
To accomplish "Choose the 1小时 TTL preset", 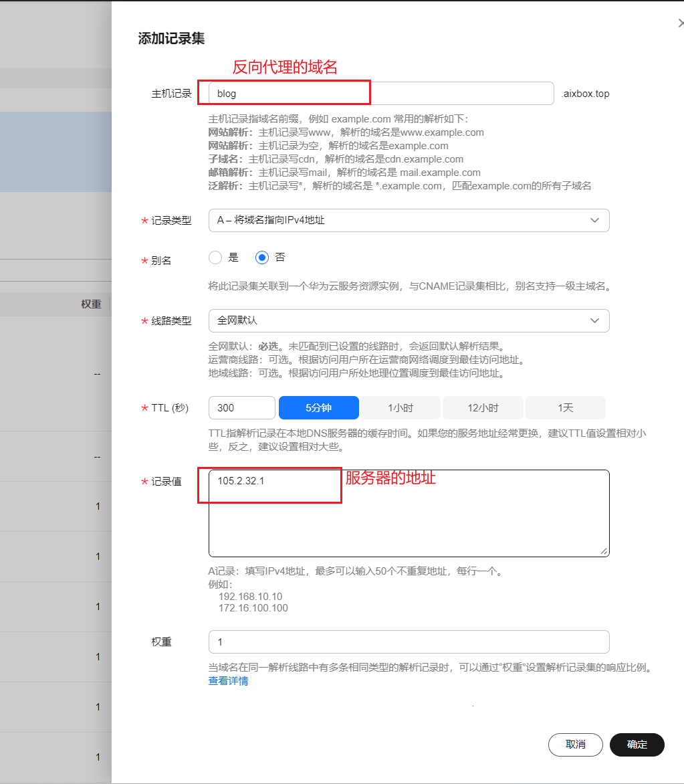I will 401,408.
